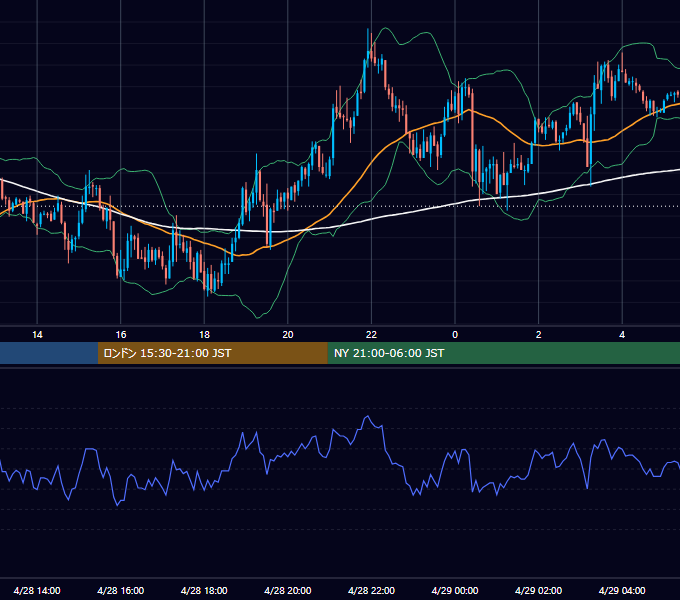Click the NY 21:00-06:00 JST session band
Viewport: 680px width, 600px height.
point(503,353)
